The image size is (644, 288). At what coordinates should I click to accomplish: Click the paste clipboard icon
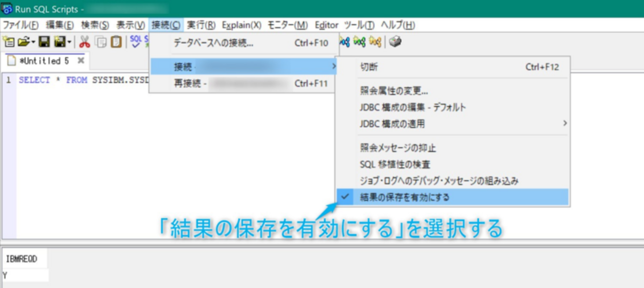(x=116, y=42)
